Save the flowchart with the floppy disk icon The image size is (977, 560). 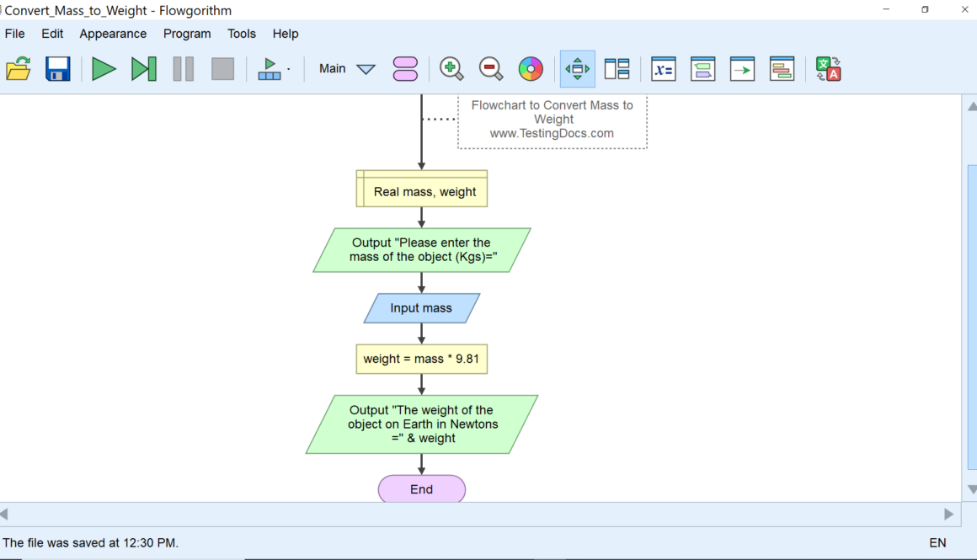(58, 69)
